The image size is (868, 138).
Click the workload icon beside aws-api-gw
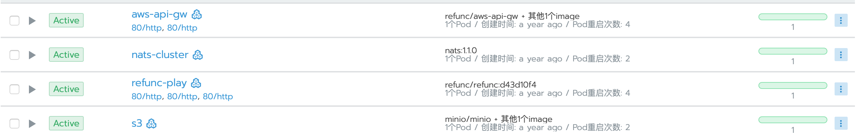coord(197,14)
